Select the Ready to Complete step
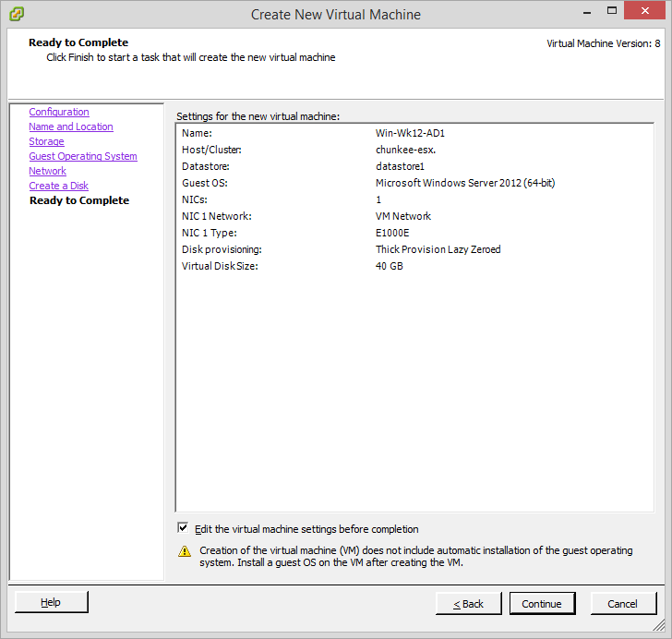The height and width of the screenshot is (639, 672). tap(79, 200)
